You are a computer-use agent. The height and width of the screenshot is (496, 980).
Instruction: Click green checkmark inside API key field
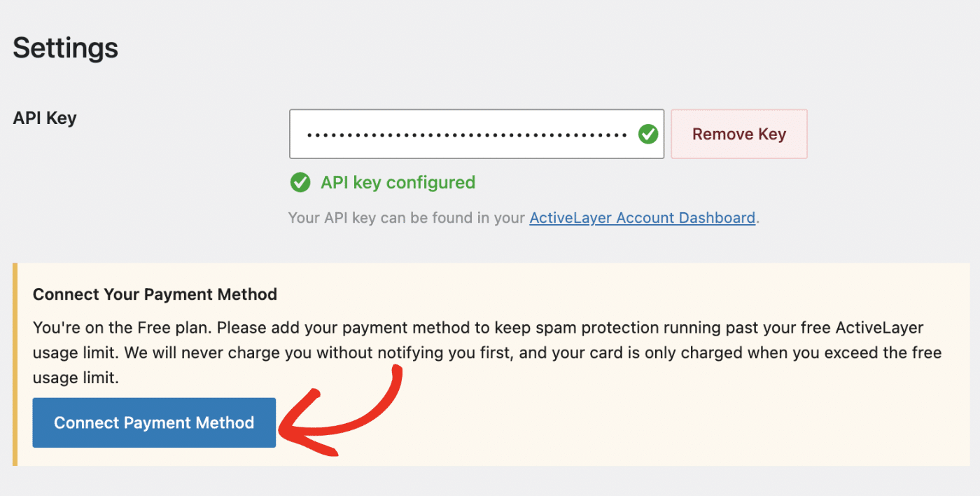[648, 134]
